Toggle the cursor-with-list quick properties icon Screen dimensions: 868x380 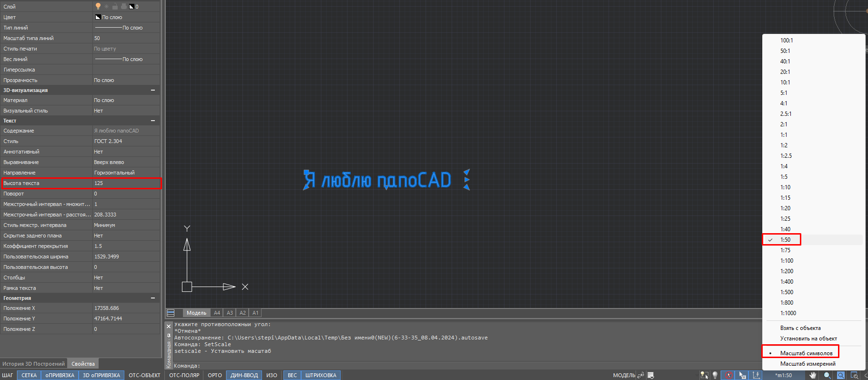(742, 375)
